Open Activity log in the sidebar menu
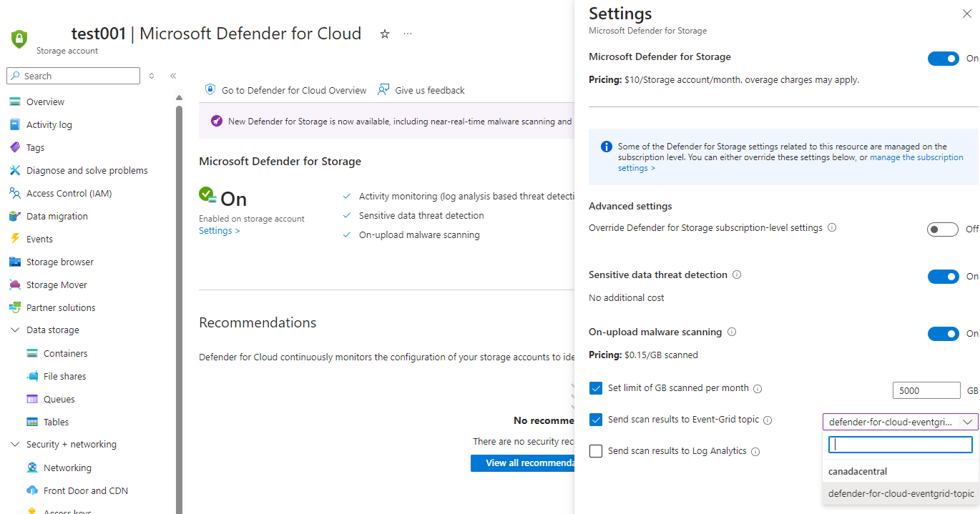Viewport: 980px width, 514px height. 49,124
